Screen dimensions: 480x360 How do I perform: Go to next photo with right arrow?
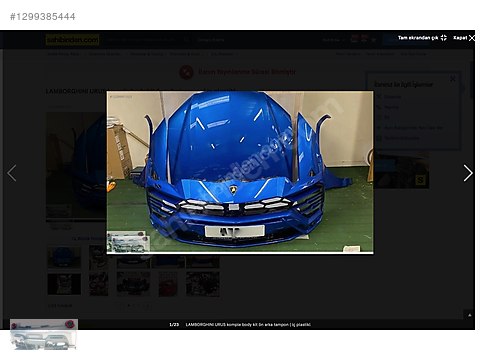click(x=468, y=173)
